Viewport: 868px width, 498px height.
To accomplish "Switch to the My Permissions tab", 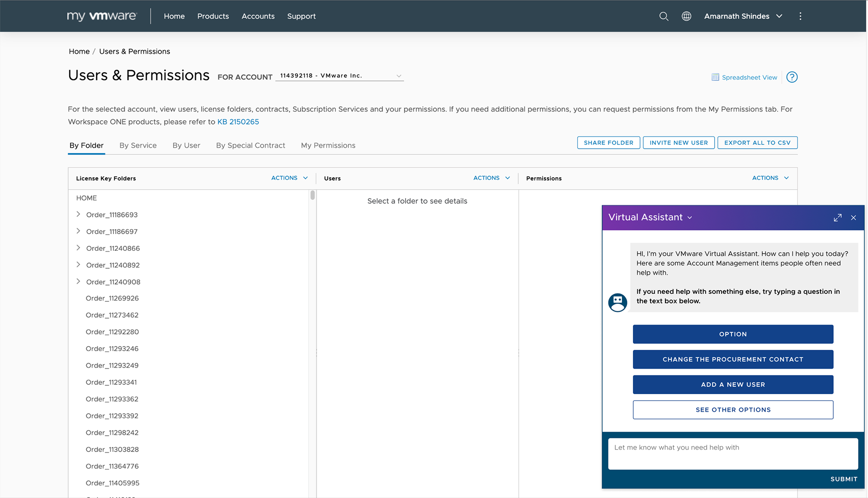I will [x=328, y=146].
